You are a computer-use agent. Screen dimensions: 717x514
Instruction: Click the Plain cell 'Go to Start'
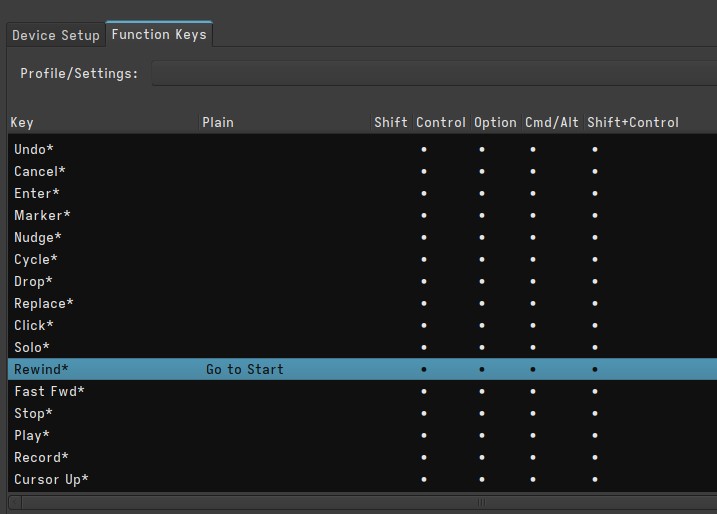point(245,369)
